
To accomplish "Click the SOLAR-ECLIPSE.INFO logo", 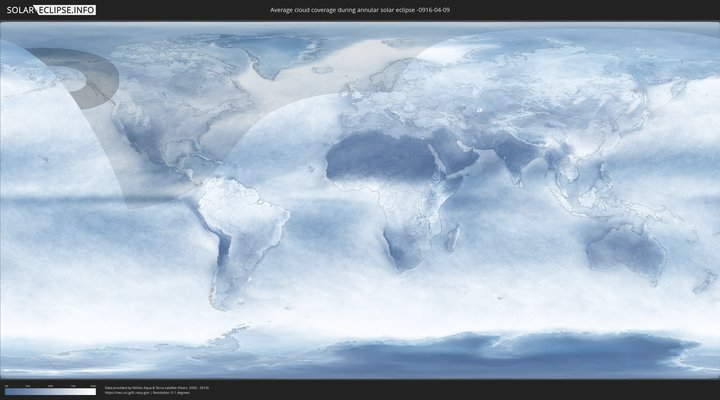I will pyautogui.click(x=48, y=9).
